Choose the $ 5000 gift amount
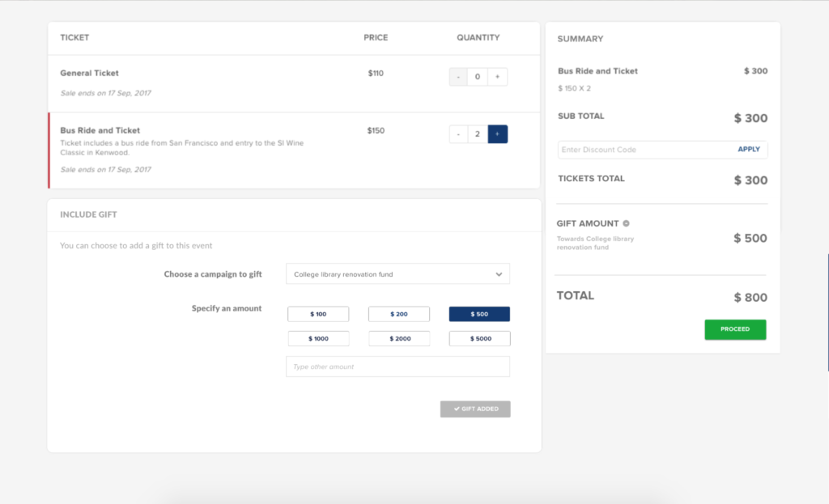Viewport: 829px width, 504px height. pyautogui.click(x=479, y=339)
